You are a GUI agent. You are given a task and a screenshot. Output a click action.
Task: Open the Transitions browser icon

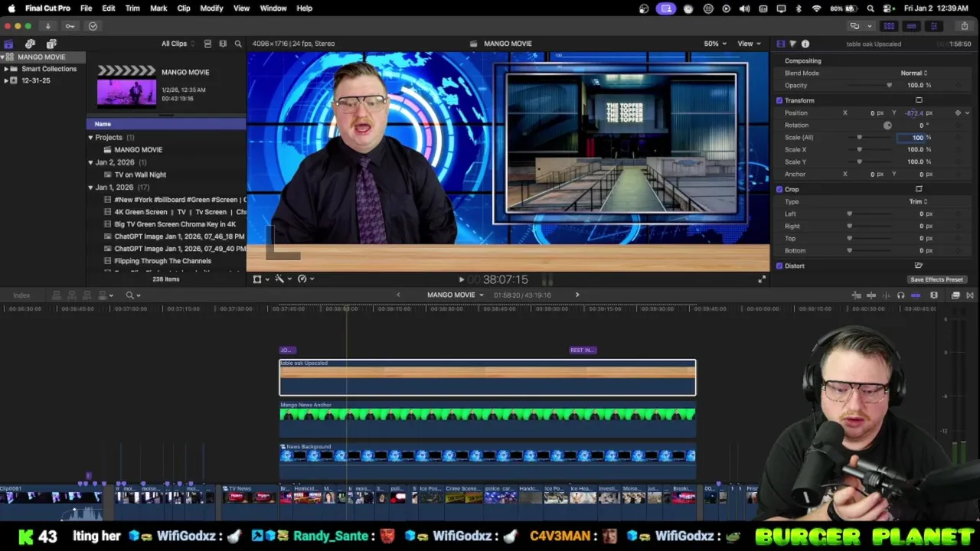tap(970, 295)
